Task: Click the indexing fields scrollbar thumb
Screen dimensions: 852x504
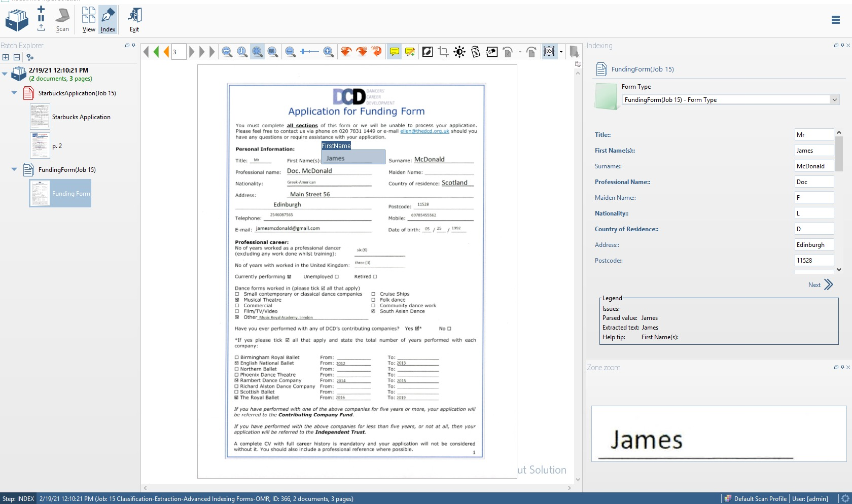Action: click(x=839, y=154)
